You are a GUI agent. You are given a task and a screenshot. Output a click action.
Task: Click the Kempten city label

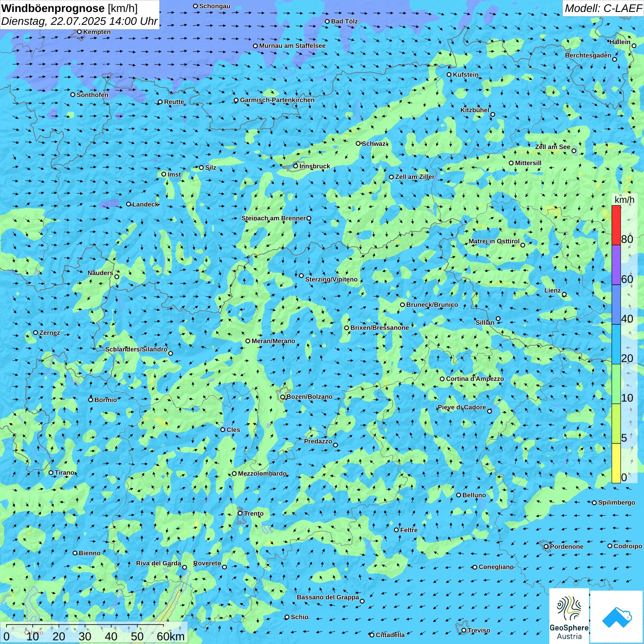97,32
